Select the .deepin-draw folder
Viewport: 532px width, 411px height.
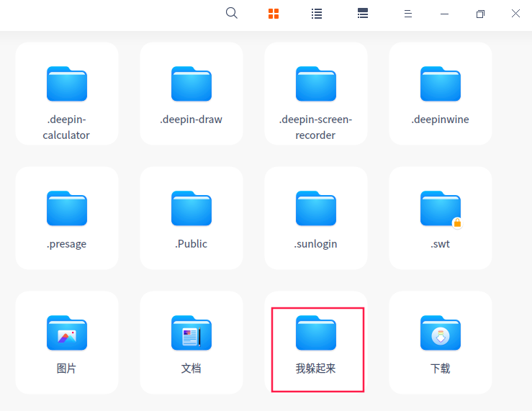coord(191,94)
